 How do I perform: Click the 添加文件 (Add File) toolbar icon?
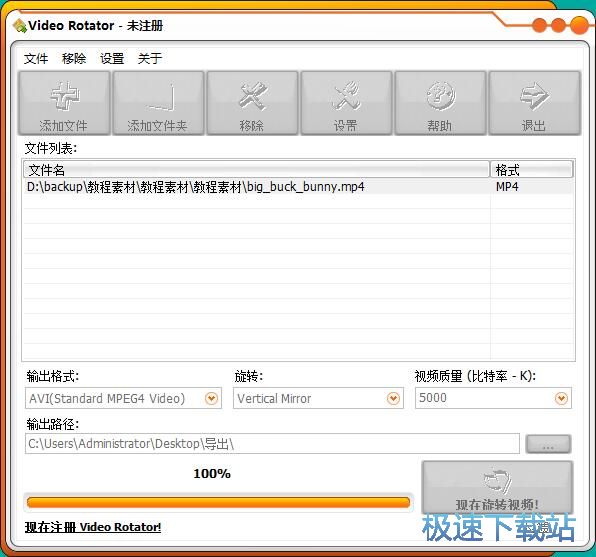(64, 103)
